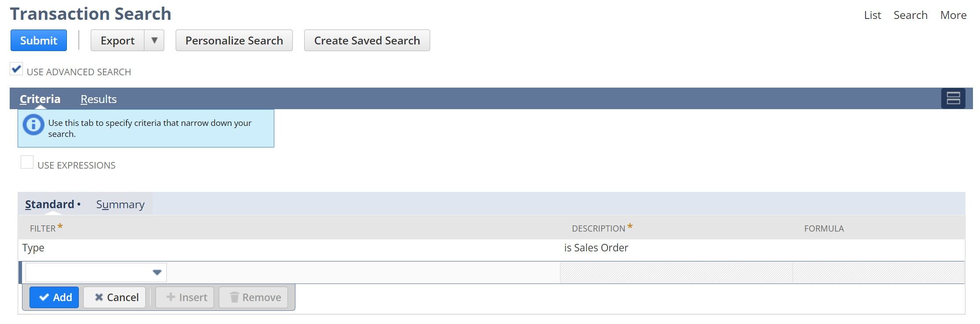
Task: Click the X icon on the Cancel button
Action: point(100,297)
